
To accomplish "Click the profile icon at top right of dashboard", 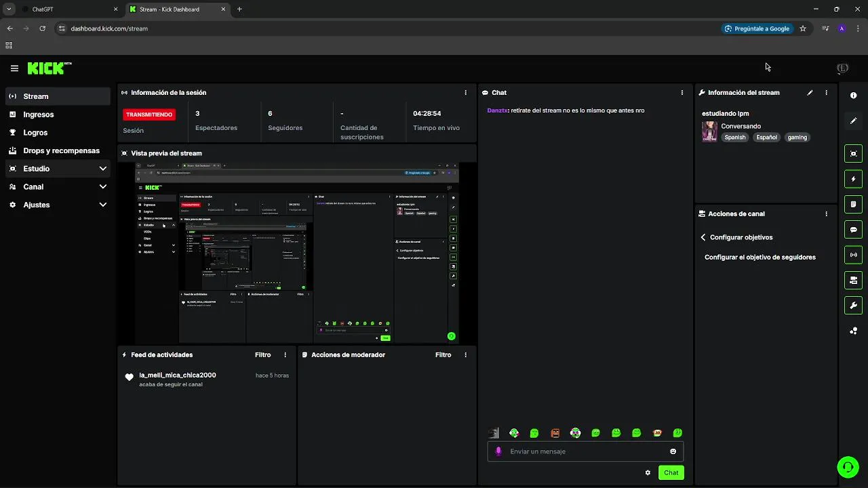I will tap(842, 68).
